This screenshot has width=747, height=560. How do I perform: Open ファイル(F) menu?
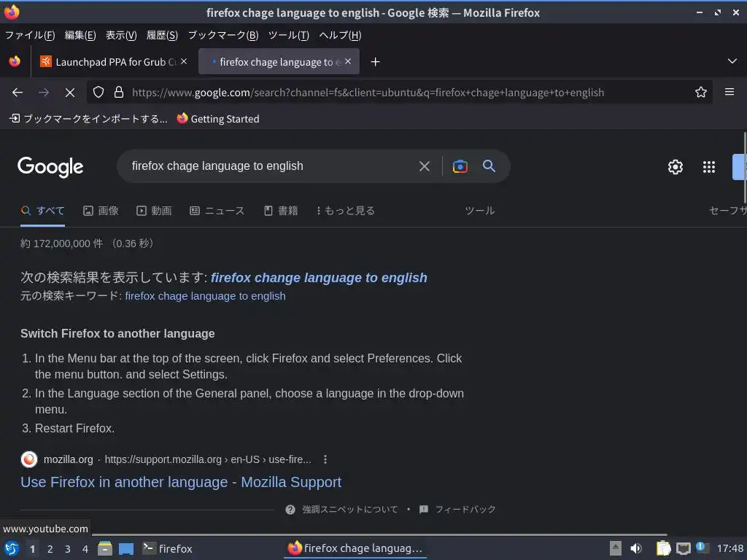30,35
